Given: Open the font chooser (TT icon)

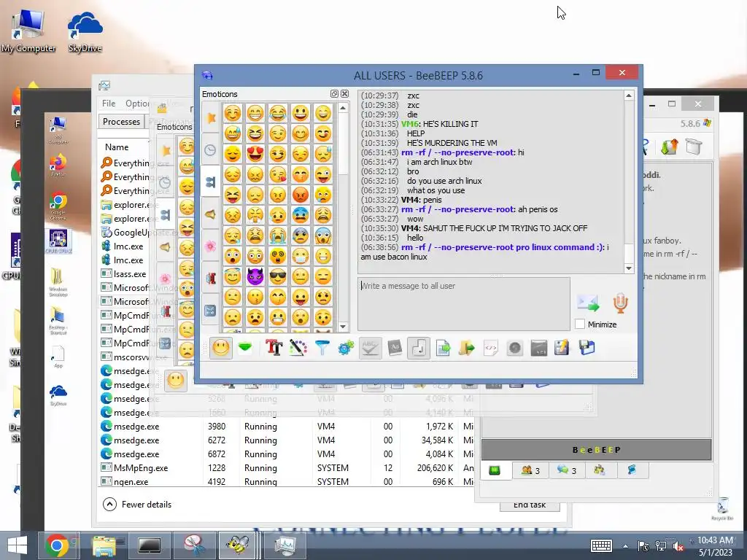Looking at the screenshot, I should pos(274,348).
